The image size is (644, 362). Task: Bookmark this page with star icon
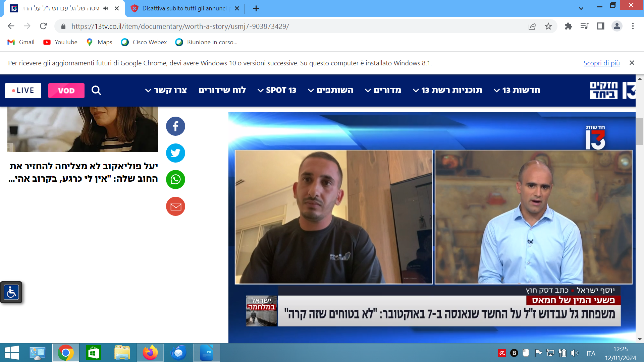click(548, 26)
